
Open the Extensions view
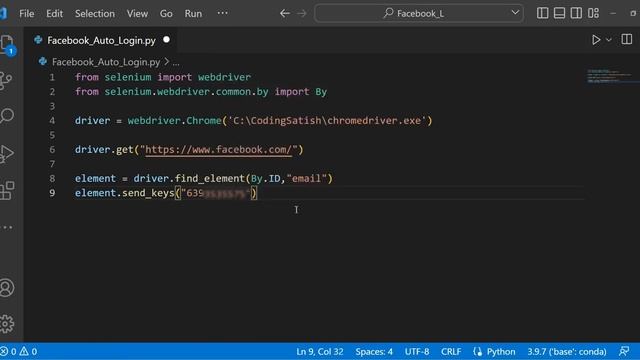point(7,191)
